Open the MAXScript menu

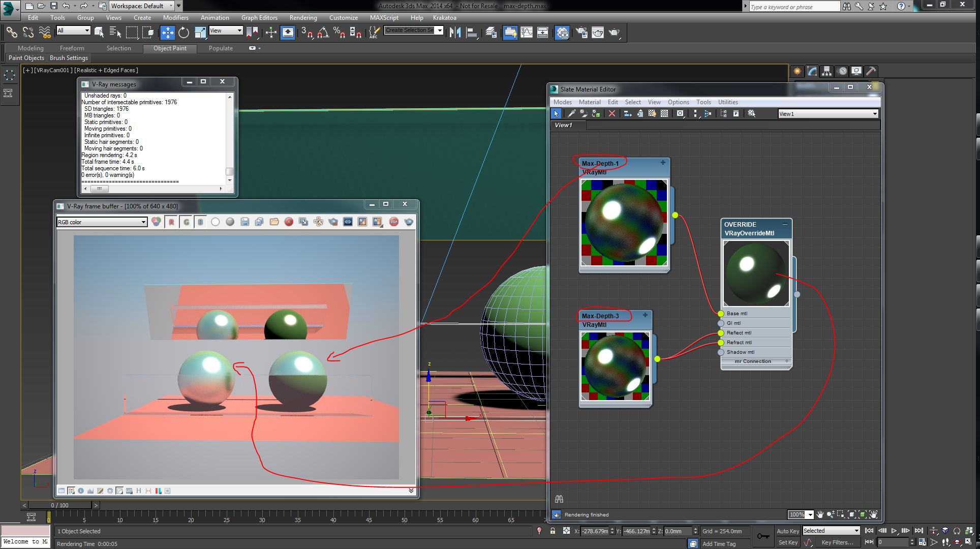point(384,18)
